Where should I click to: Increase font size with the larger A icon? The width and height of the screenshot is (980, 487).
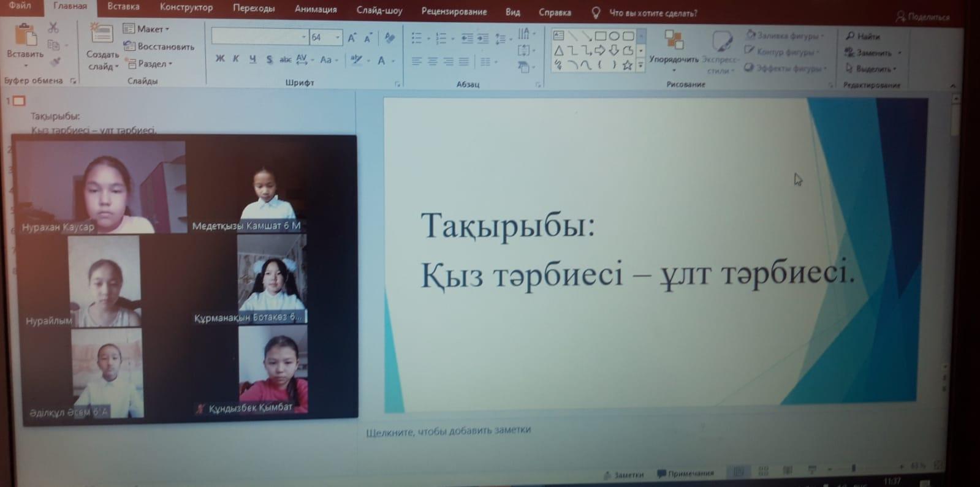pos(352,38)
